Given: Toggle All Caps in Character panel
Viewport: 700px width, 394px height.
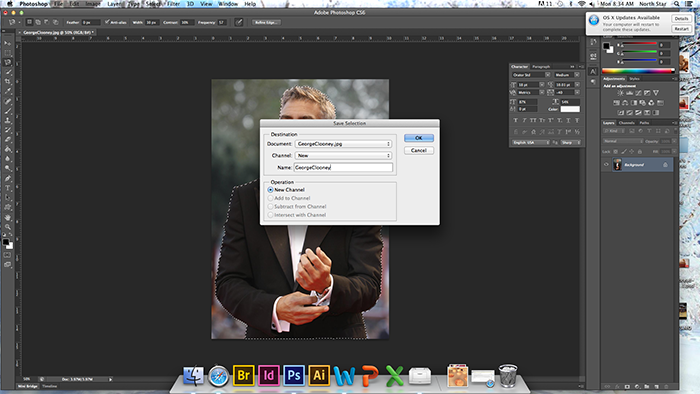Looking at the screenshot, I should (x=533, y=120).
